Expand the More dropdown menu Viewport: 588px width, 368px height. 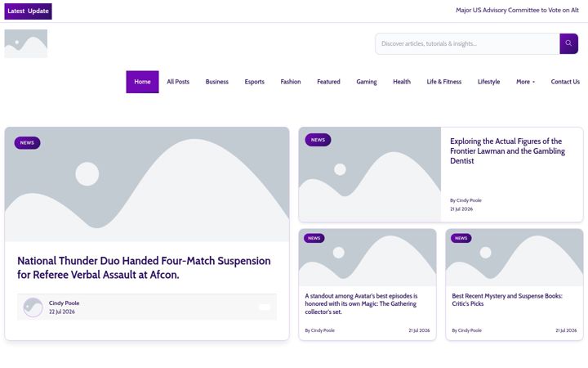(x=525, y=82)
